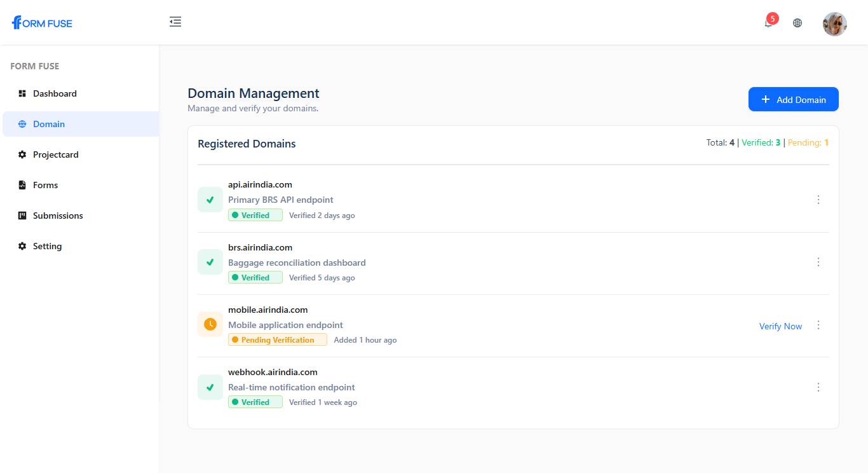The height and width of the screenshot is (473, 868).
Task: Navigate to Dashboard in the sidebar
Action: click(x=55, y=93)
